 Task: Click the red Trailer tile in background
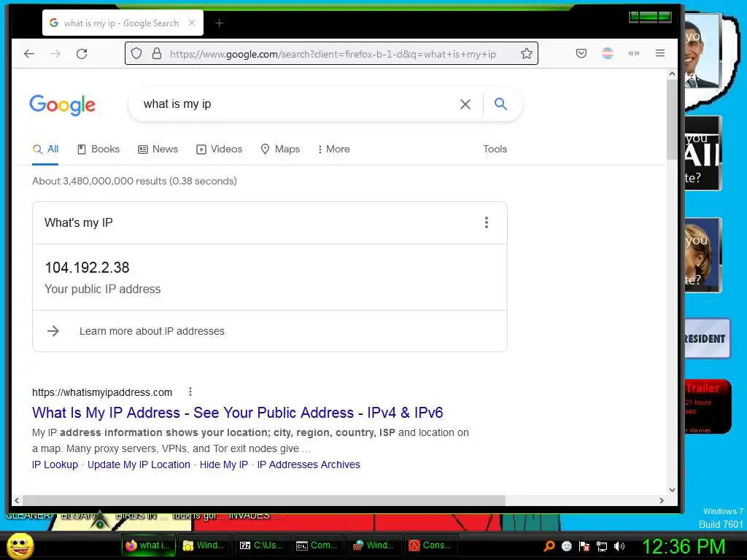[x=708, y=407]
